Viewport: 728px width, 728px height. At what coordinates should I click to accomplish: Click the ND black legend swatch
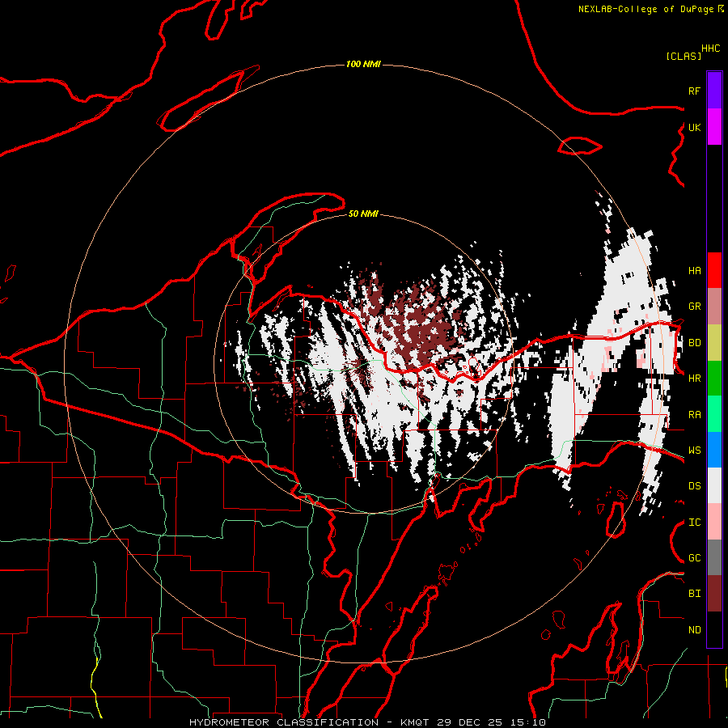pos(714,629)
